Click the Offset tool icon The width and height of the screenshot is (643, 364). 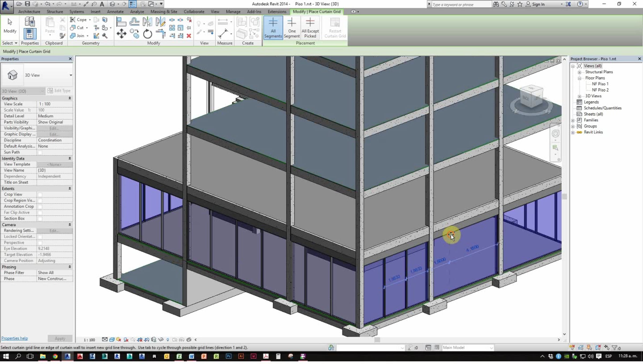(x=134, y=22)
